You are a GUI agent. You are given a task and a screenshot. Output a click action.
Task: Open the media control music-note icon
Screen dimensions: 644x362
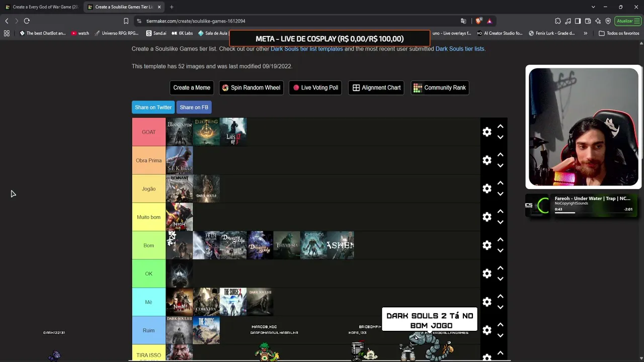[568, 21]
